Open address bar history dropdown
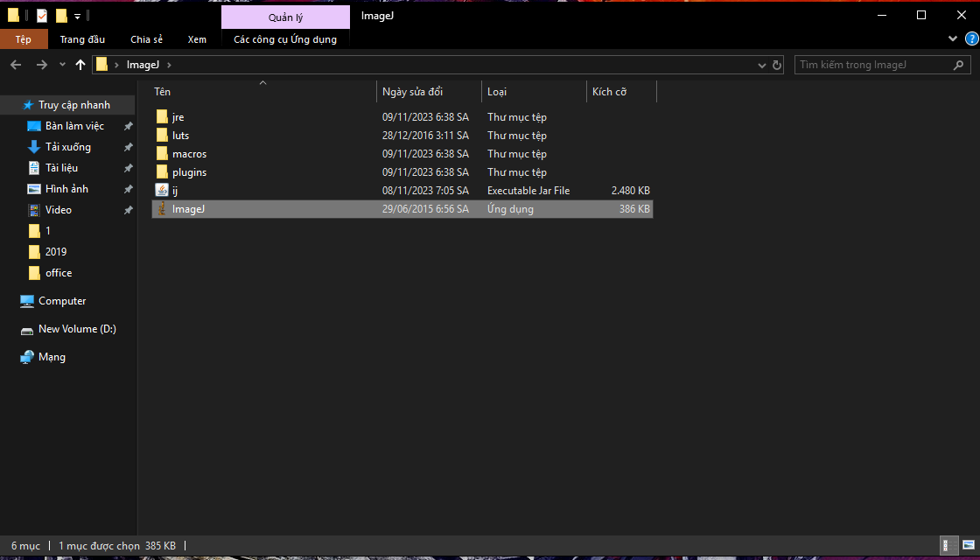980x560 pixels. point(762,65)
